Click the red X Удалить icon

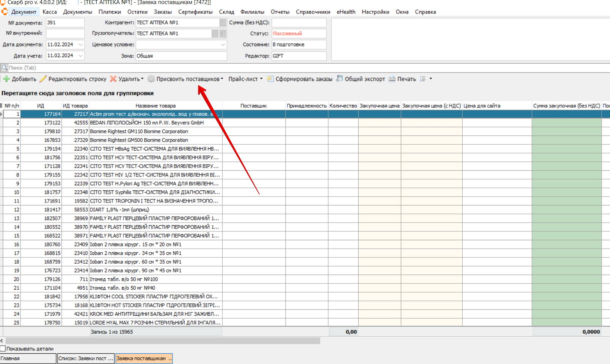click(113, 79)
